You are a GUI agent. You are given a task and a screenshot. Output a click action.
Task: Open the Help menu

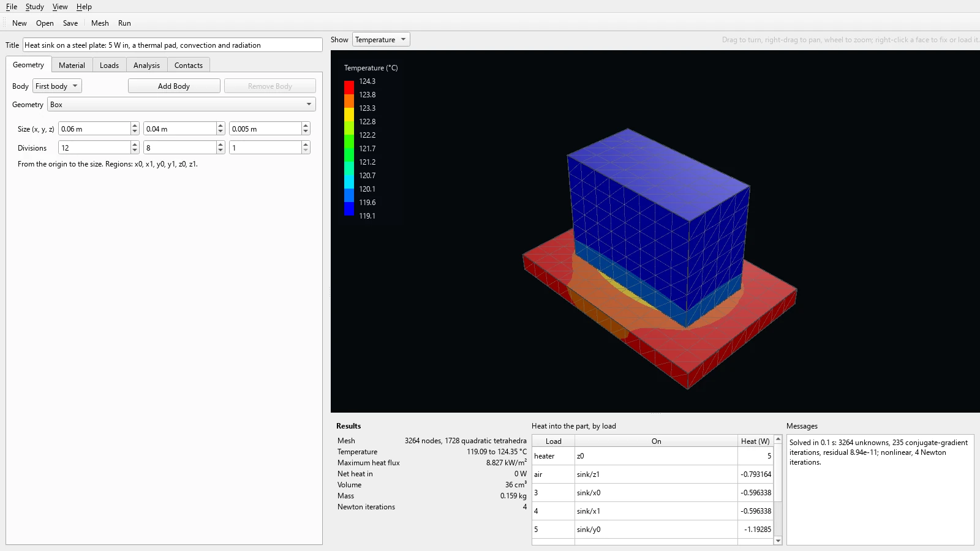coord(84,7)
